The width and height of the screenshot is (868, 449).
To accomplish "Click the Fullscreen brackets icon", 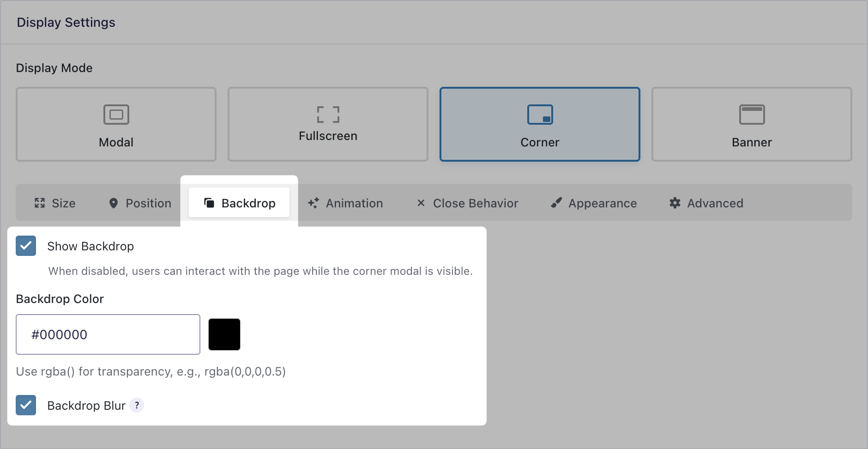I will (328, 115).
